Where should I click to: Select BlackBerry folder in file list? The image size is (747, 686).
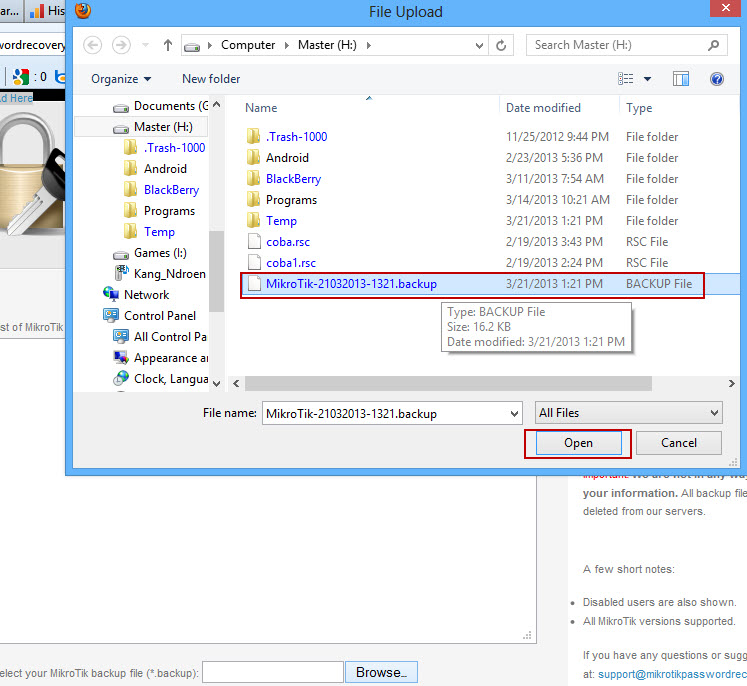point(293,179)
